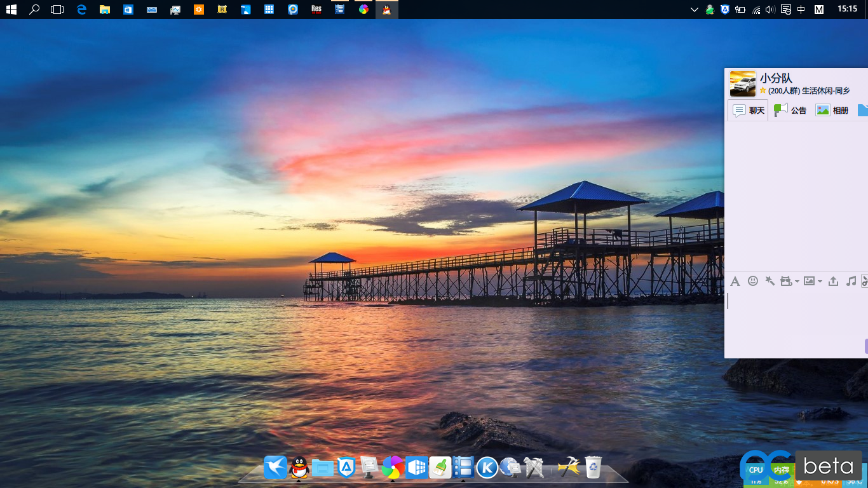This screenshot has width=868, height=488.
Task: Switch to the 公告 announcements tab
Action: (x=790, y=110)
